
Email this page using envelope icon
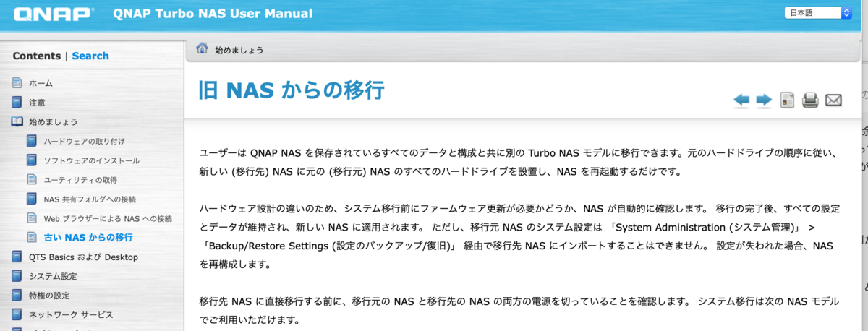click(x=833, y=100)
